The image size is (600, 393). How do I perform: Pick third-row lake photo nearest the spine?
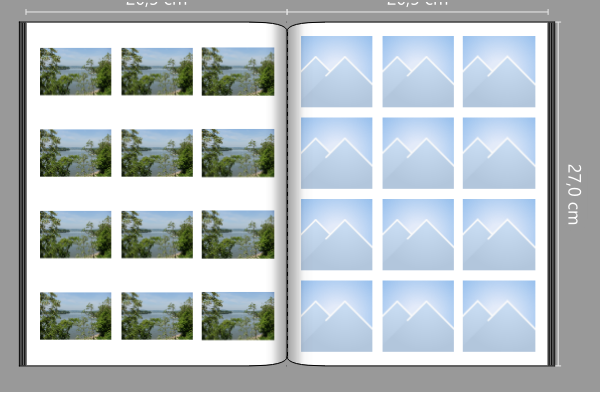(x=238, y=235)
